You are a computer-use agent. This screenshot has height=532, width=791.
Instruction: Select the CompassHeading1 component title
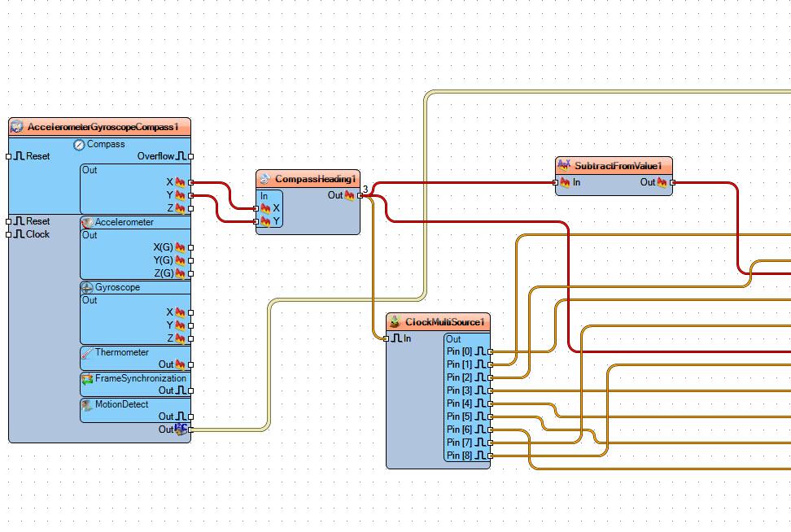pyautogui.click(x=315, y=179)
